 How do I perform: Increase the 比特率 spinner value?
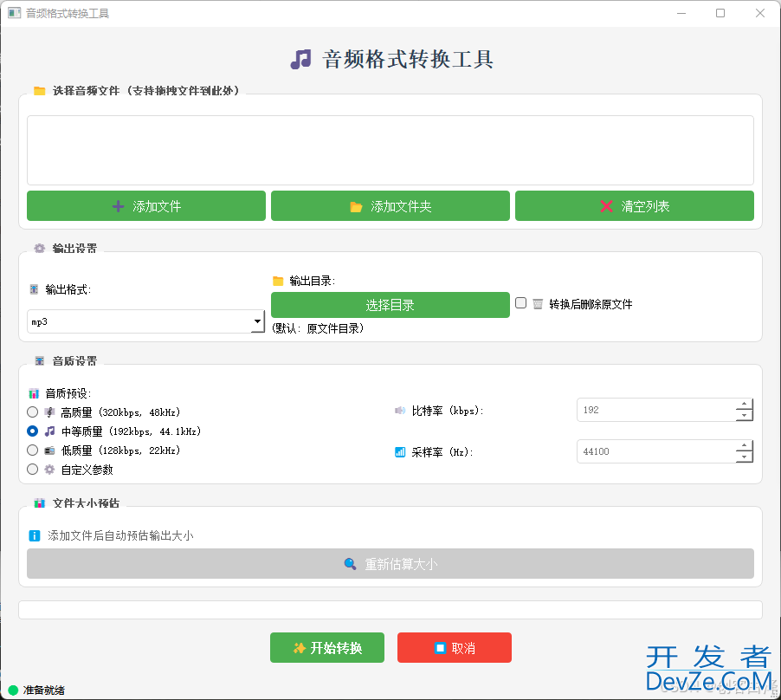click(744, 404)
